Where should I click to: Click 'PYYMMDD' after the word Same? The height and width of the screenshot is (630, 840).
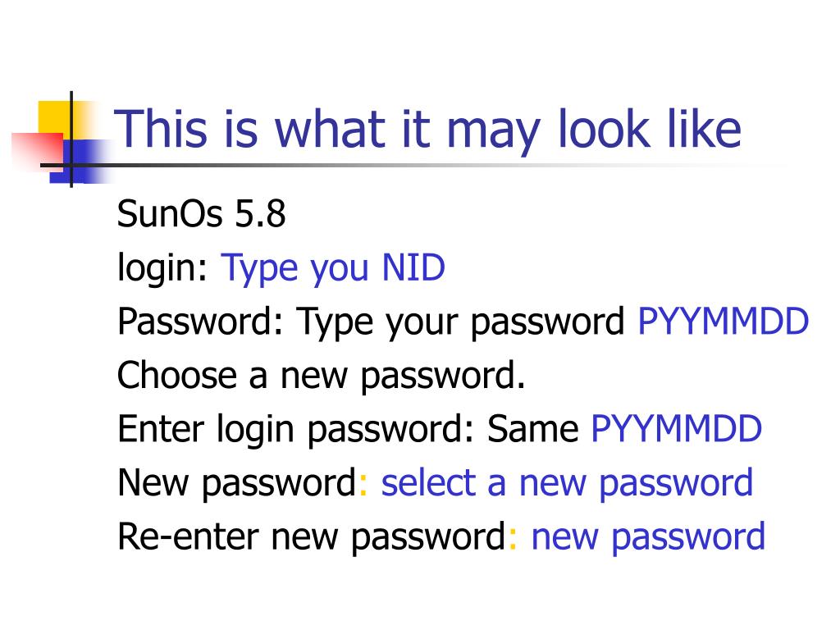click(676, 429)
